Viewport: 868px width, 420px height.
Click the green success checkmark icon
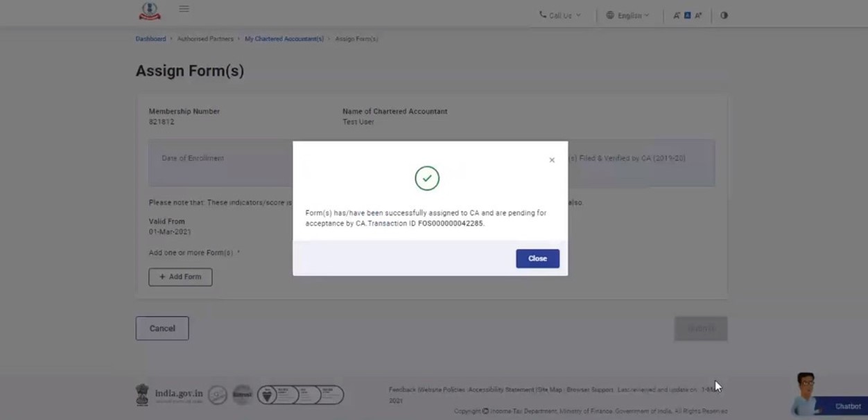click(427, 179)
